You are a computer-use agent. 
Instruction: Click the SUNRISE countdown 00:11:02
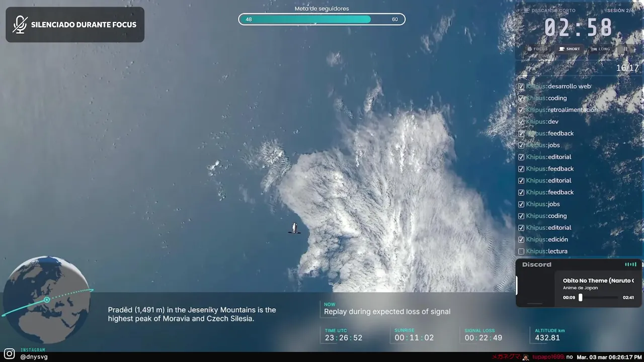414,338
